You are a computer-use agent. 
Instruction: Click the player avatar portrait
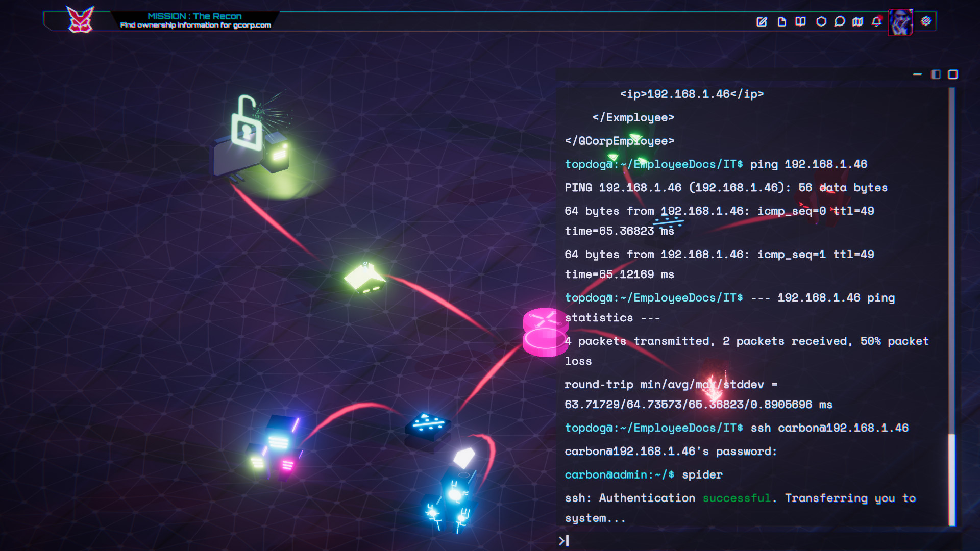coord(900,22)
